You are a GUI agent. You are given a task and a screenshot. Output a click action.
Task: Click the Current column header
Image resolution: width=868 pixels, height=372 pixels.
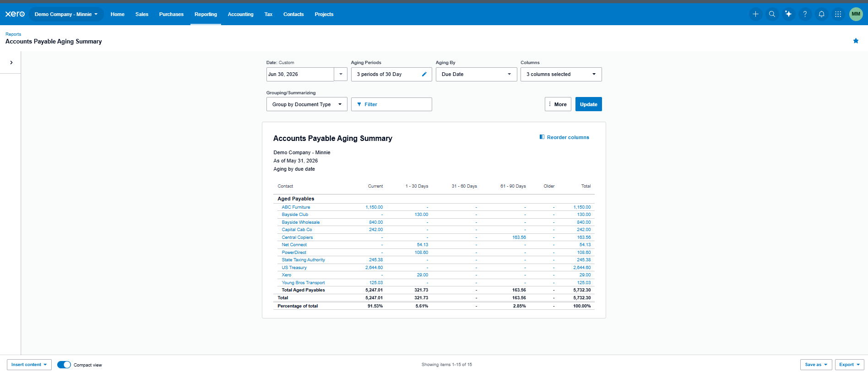[375, 186]
